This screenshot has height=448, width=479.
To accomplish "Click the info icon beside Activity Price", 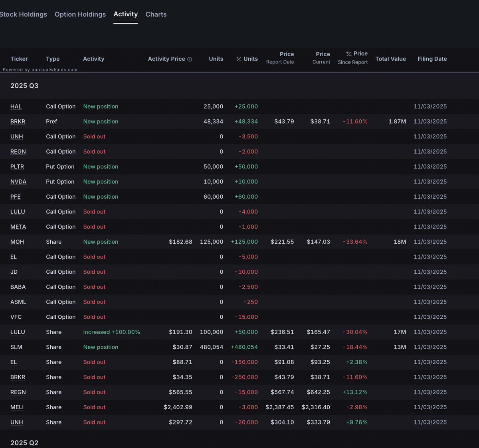I will (190, 59).
